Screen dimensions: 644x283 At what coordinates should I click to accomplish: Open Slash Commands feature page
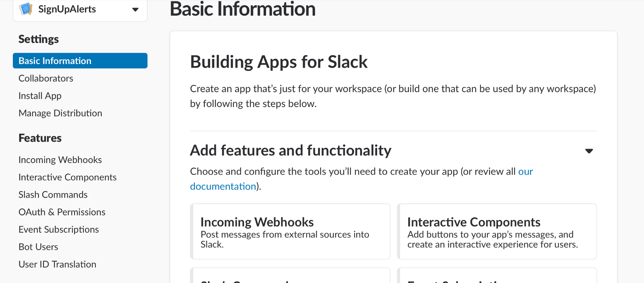53,195
